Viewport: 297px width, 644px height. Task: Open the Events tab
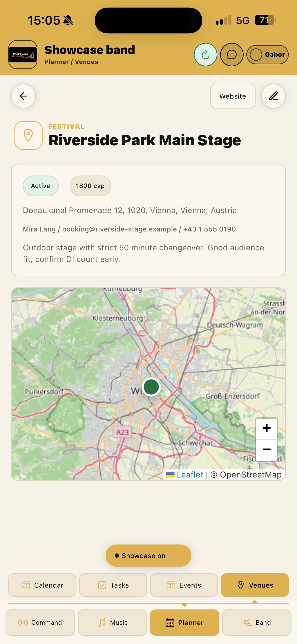pyautogui.click(x=184, y=585)
